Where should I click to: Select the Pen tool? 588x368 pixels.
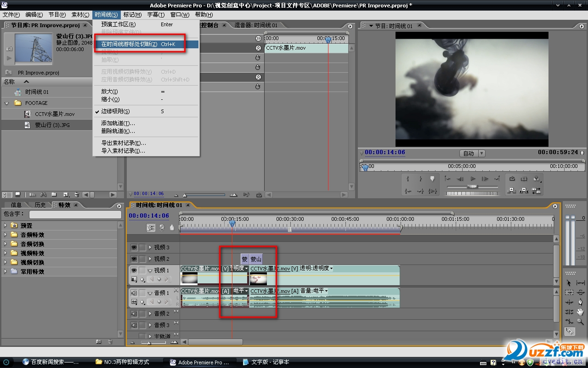581,302
